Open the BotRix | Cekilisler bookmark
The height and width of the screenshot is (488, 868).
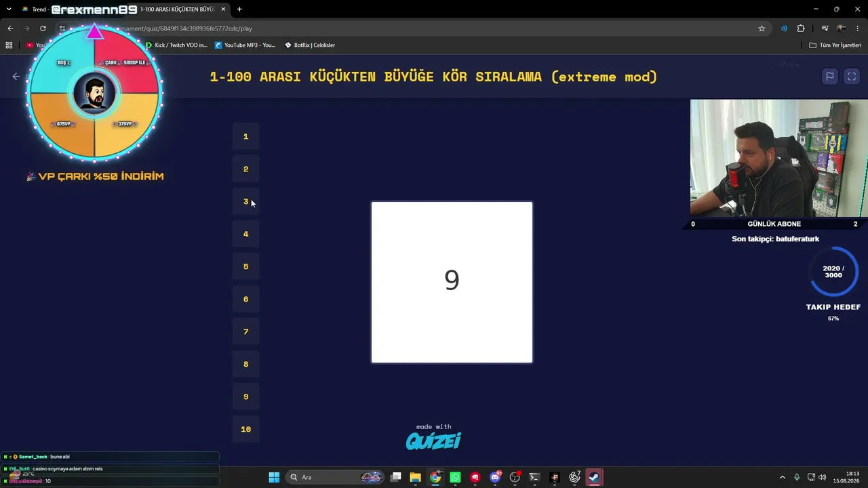point(310,45)
